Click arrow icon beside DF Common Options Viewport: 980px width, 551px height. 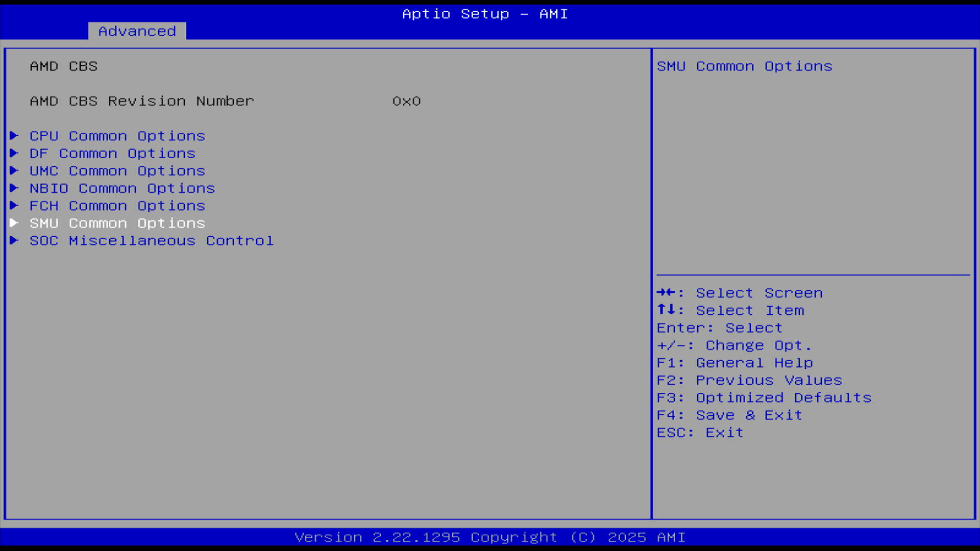pyautogui.click(x=14, y=153)
